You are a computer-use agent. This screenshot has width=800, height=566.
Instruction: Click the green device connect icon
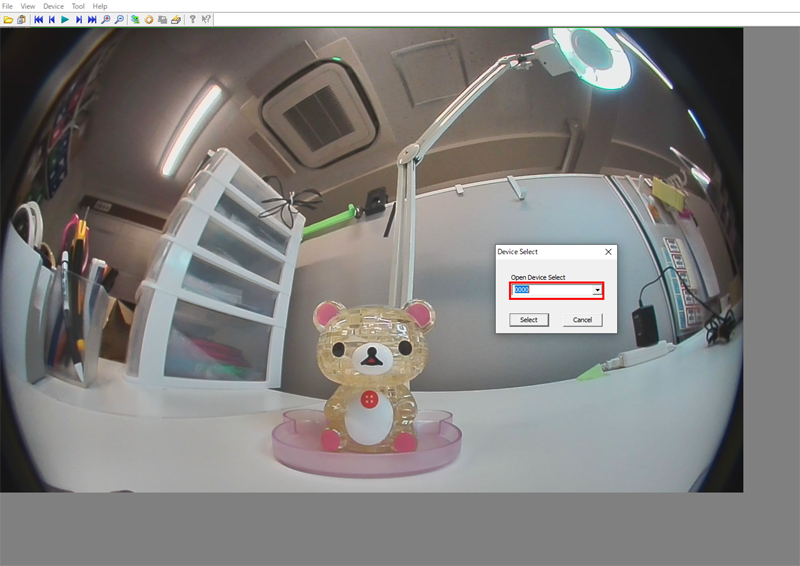(135, 19)
